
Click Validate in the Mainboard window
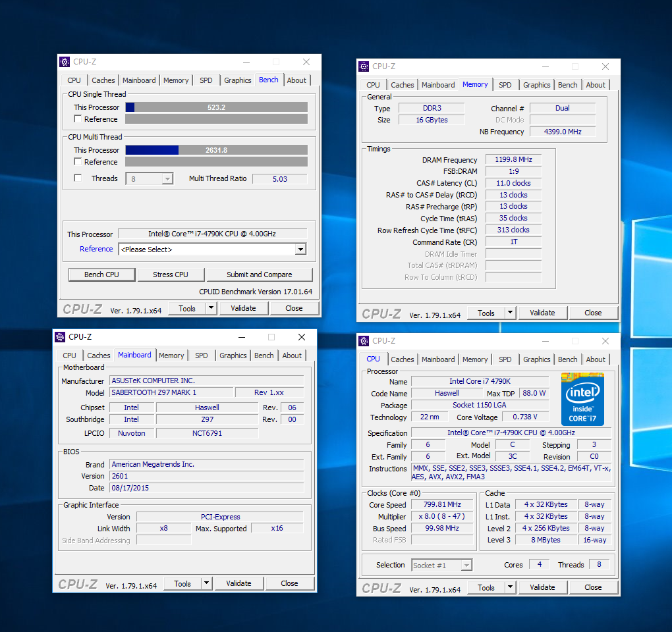tap(238, 584)
